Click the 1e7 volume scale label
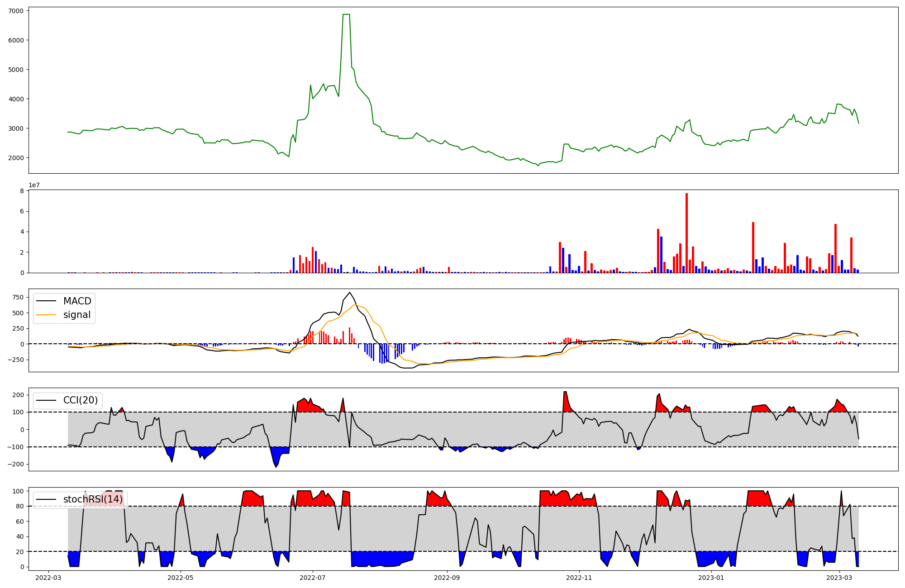Screen dimensions: 905x588 tap(34, 185)
